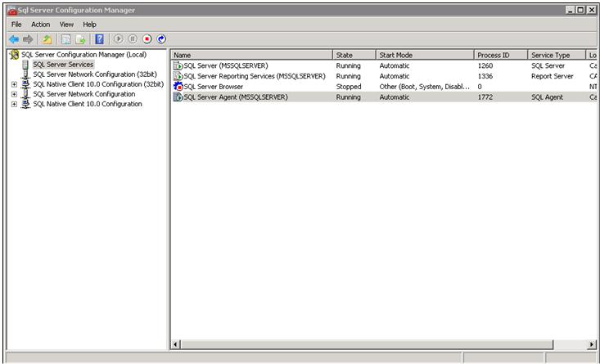Open the Action menu

click(41, 25)
